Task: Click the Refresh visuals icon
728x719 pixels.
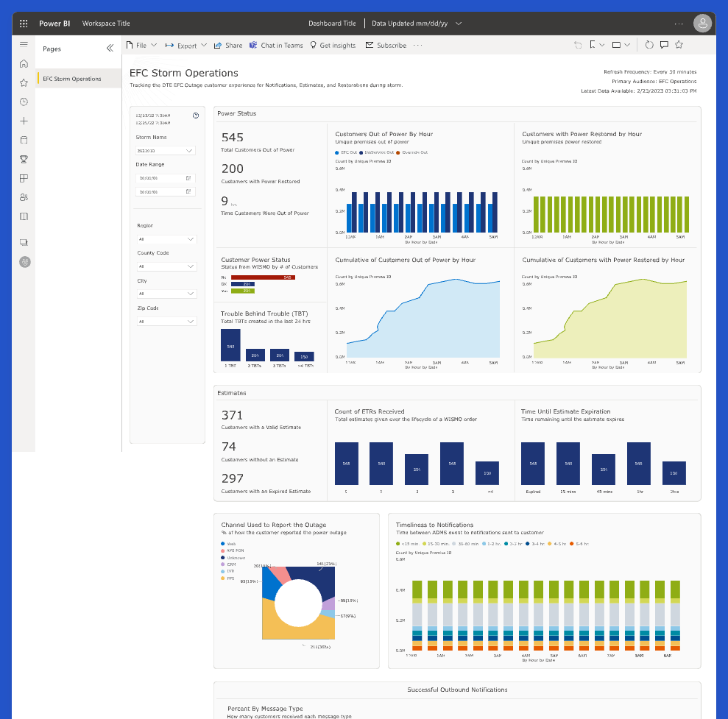Action: pos(649,45)
